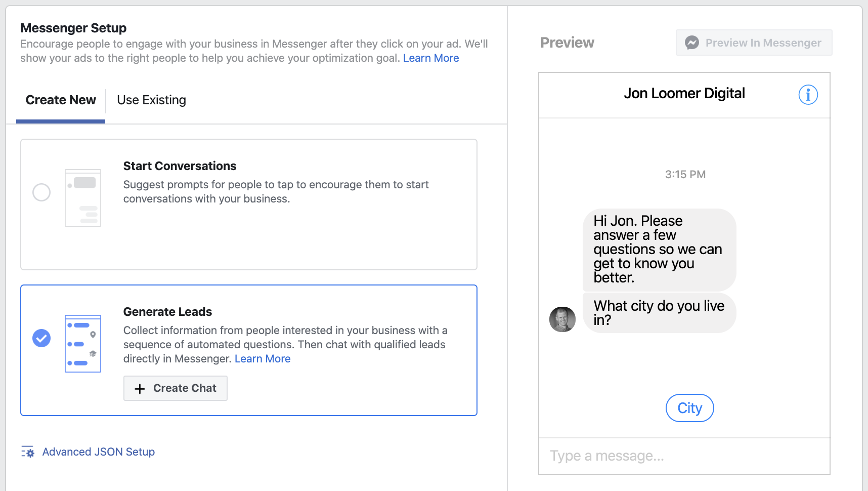Screen dimensions: 868x491
Task: Click the Jon Loomer Digital chat title
Action: 684,94
